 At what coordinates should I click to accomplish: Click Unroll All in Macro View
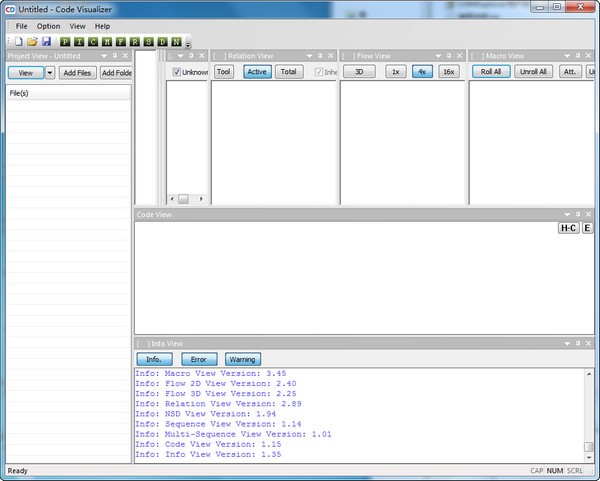coord(533,72)
